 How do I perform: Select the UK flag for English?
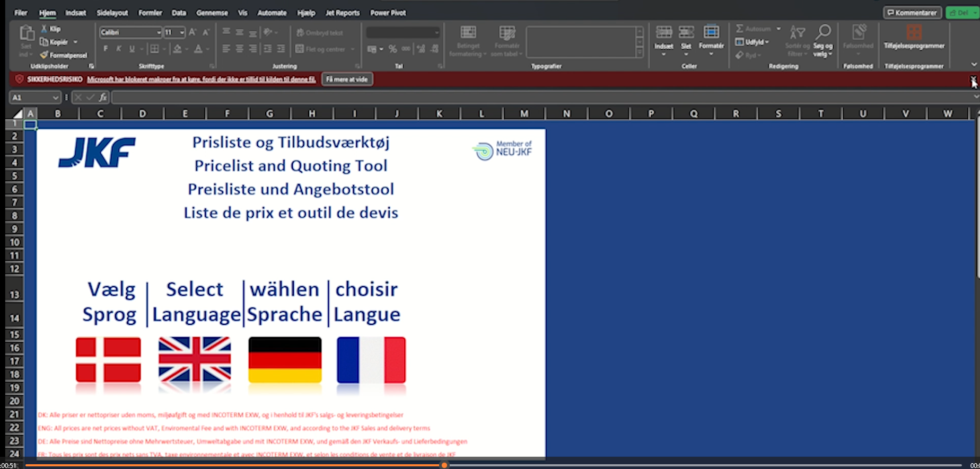195,360
